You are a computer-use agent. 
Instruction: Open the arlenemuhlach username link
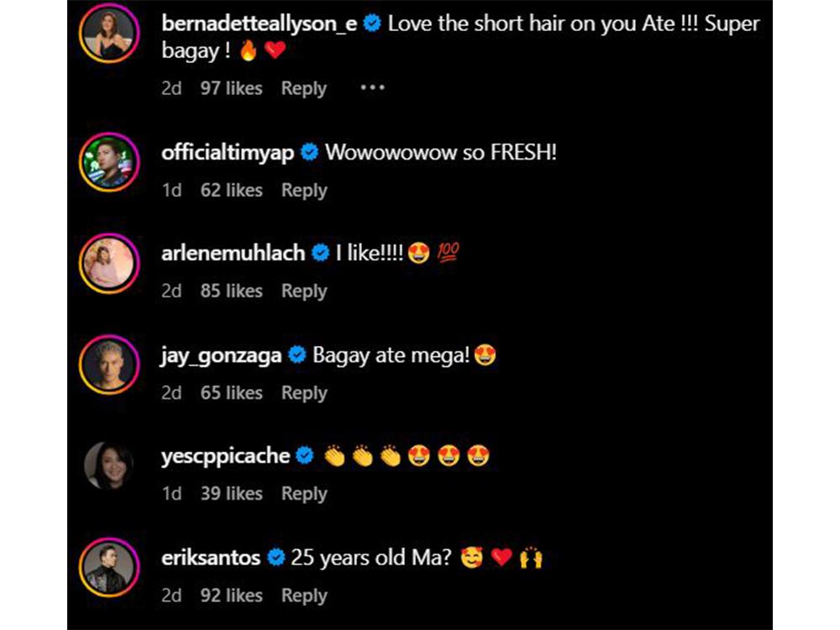[233, 253]
